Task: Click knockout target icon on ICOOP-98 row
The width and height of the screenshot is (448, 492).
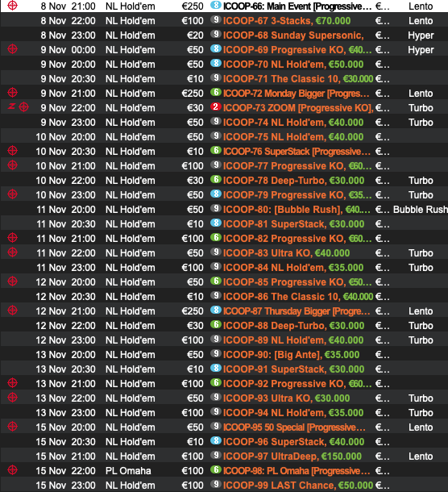Action: (12, 470)
